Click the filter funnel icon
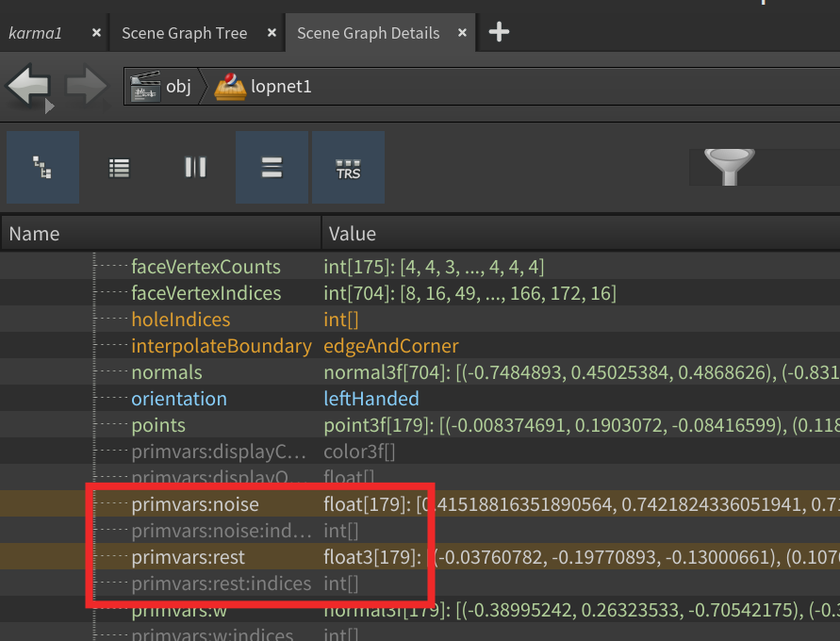This screenshot has height=641, width=840. 729,167
